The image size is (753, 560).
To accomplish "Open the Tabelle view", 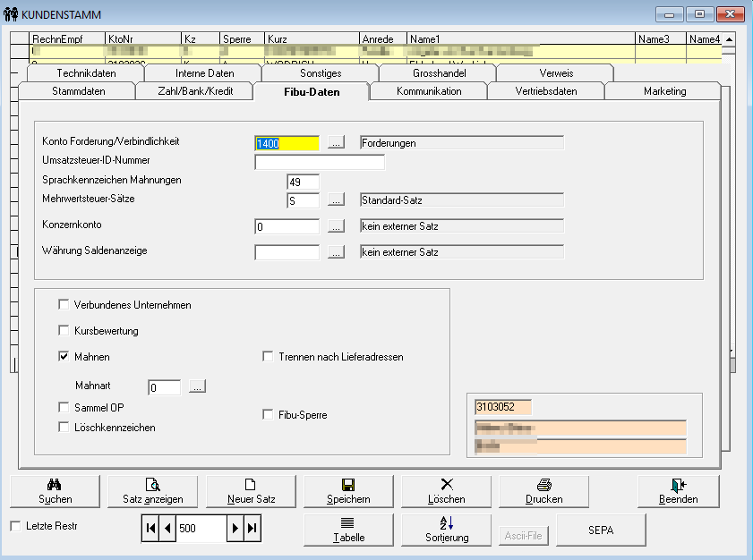I will coord(348,530).
